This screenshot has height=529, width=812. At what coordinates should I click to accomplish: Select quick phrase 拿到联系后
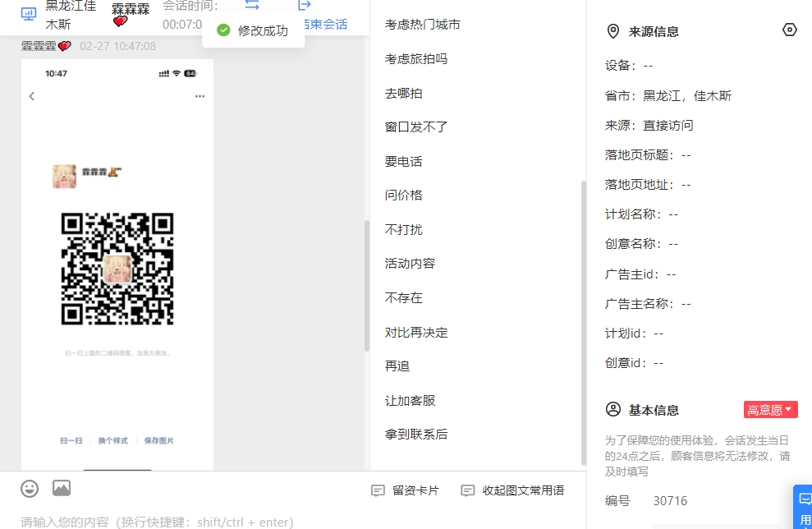click(415, 435)
